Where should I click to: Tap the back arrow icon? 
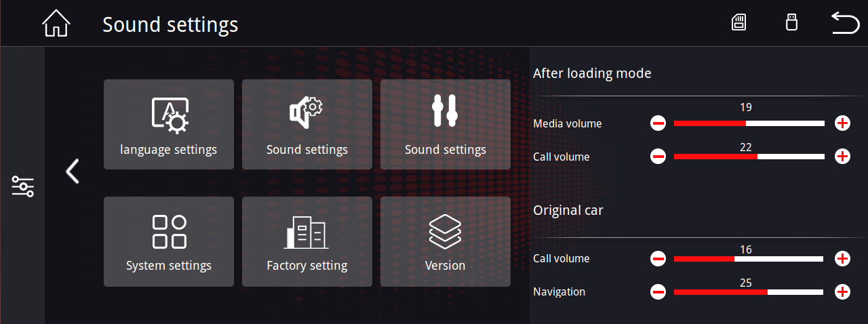click(845, 23)
